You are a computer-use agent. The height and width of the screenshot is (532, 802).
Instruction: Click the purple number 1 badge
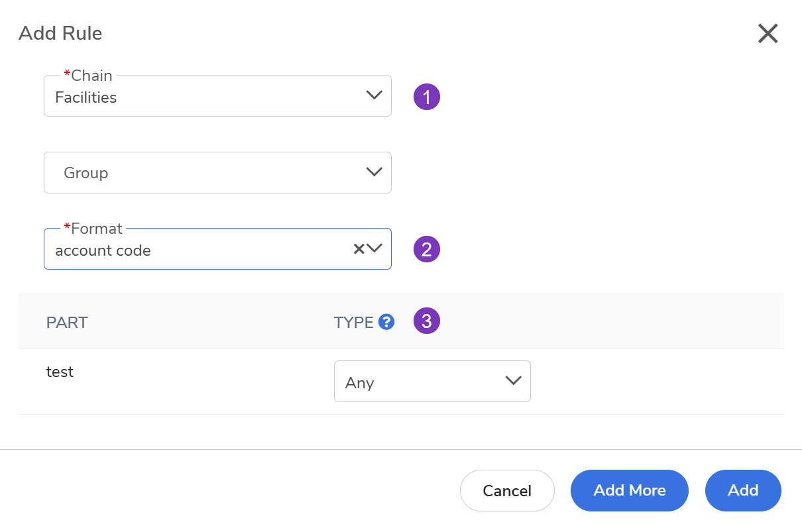427,97
